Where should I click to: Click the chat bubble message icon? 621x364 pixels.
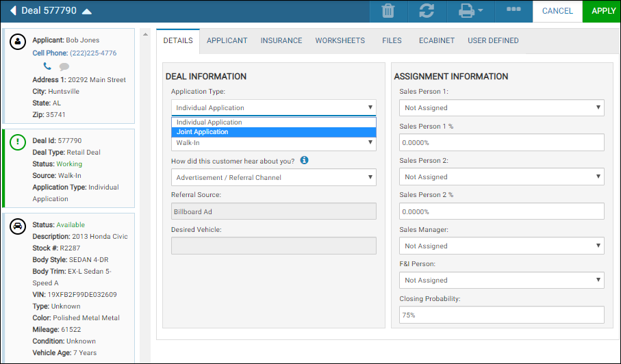click(64, 66)
